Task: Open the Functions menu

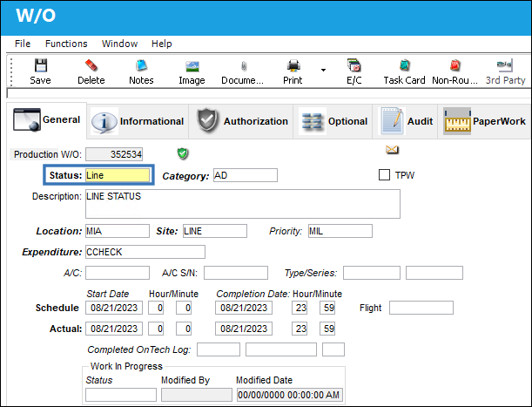Action: pos(66,44)
